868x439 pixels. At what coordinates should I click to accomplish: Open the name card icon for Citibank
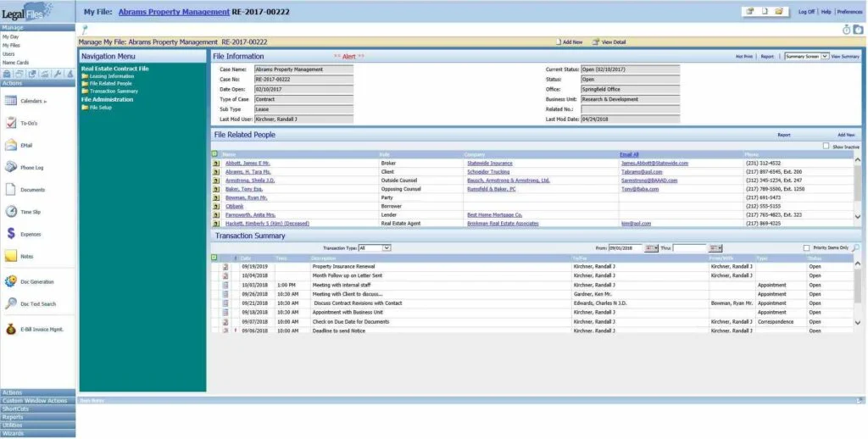click(216, 206)
